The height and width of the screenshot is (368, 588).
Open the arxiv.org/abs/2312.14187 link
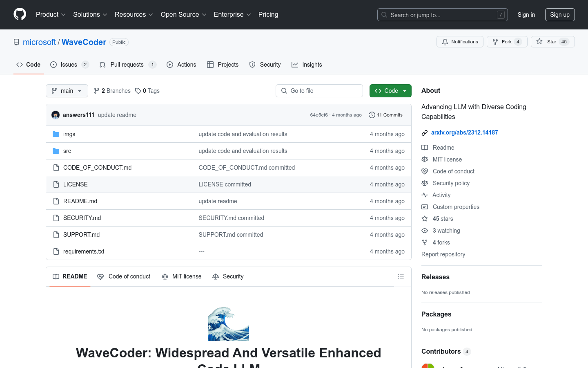[x=464, y=132]
